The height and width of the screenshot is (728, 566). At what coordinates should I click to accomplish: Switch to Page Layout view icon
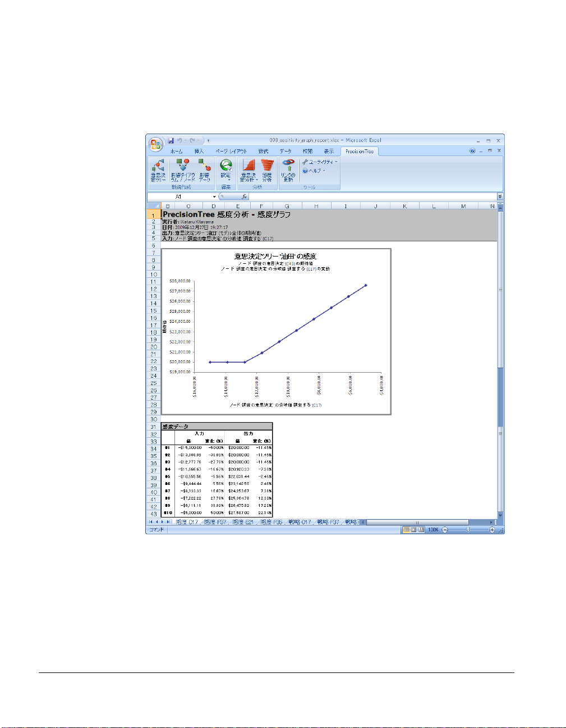click(x=413, y=530)
